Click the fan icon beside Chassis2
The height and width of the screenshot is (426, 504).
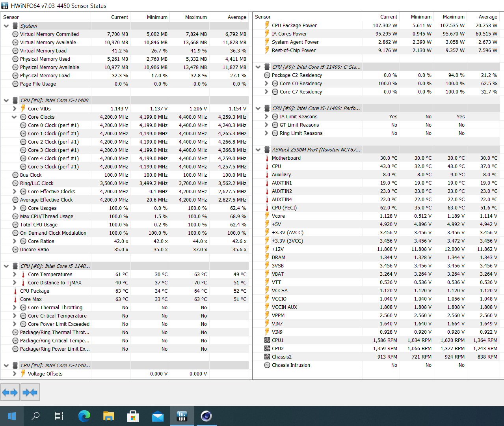coord(267,357)
